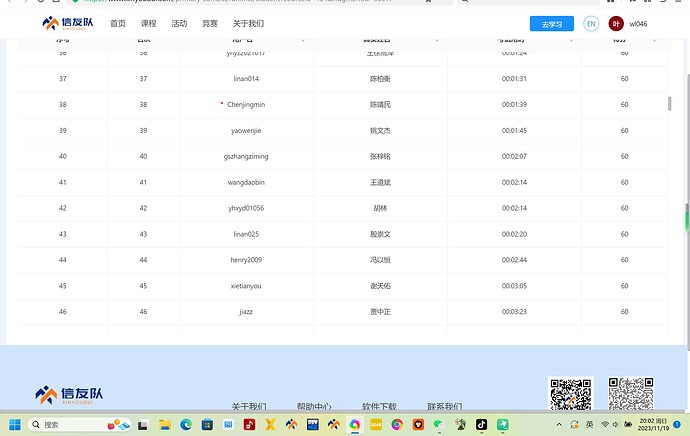Open Task View from taskbar
This screenshot has width=690, height=436.
click(x=143, y=425)
